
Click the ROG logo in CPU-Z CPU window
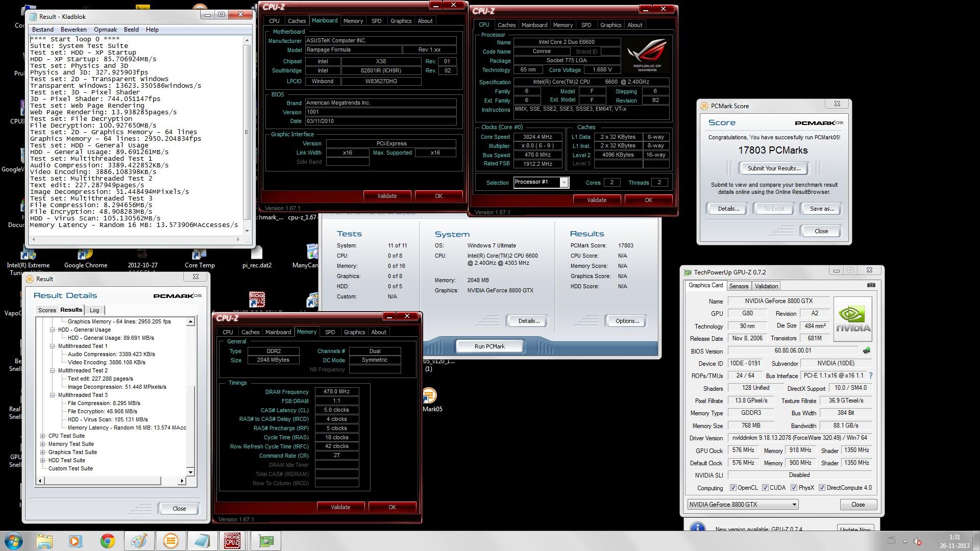click(x=647, y=55)
